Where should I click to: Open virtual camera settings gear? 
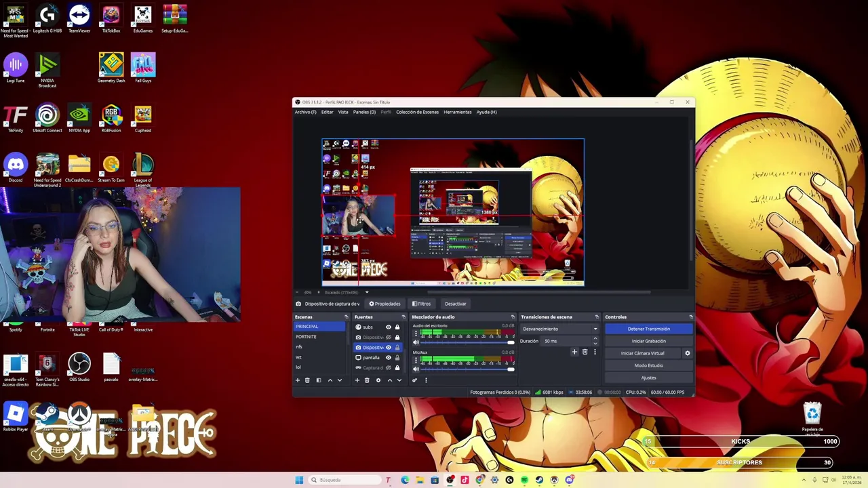687,353
